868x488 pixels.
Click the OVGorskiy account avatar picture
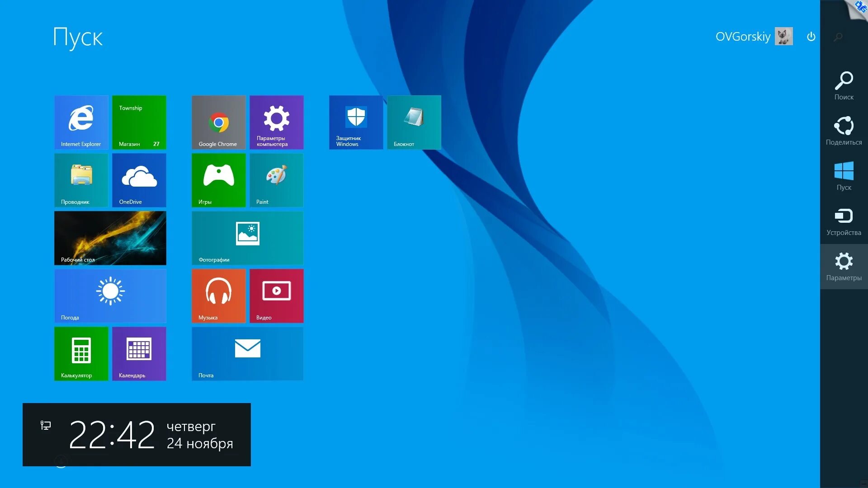tap(784, 36)
